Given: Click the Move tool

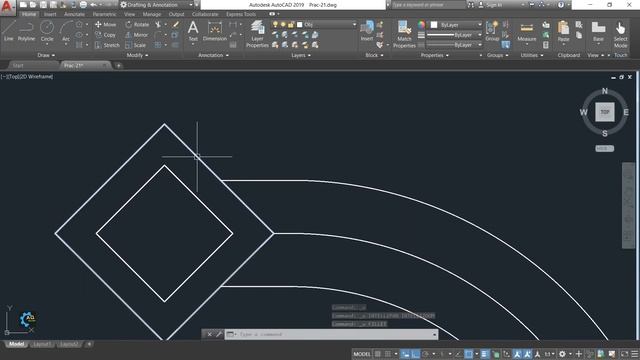Looking at the screenshot, I should (x=105, y=24).
